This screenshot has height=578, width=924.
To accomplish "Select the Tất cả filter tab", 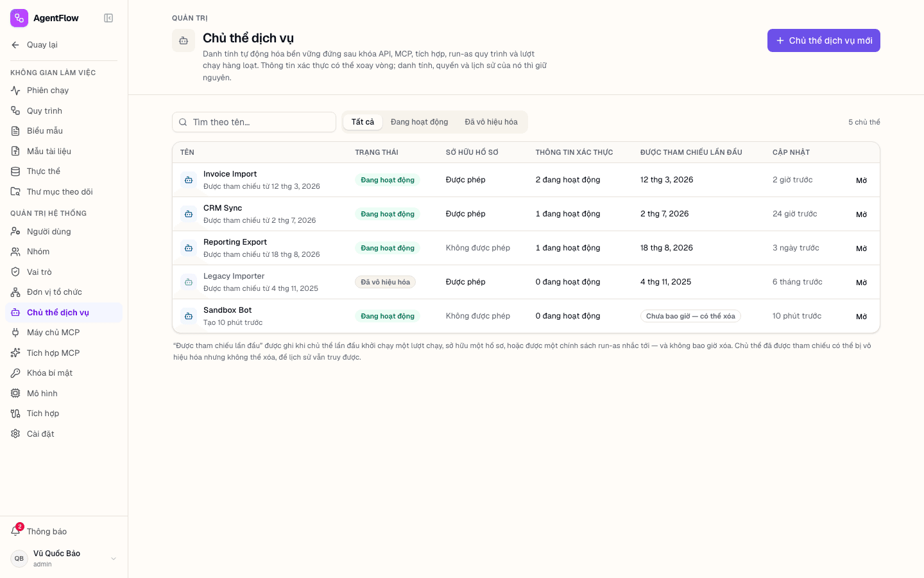I will pos(363,122).
